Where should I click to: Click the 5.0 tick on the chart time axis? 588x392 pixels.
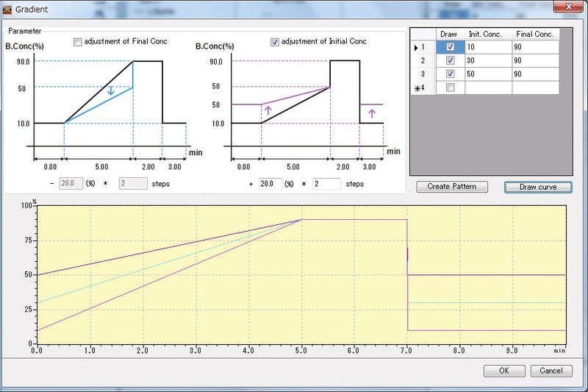click(301, 350)
